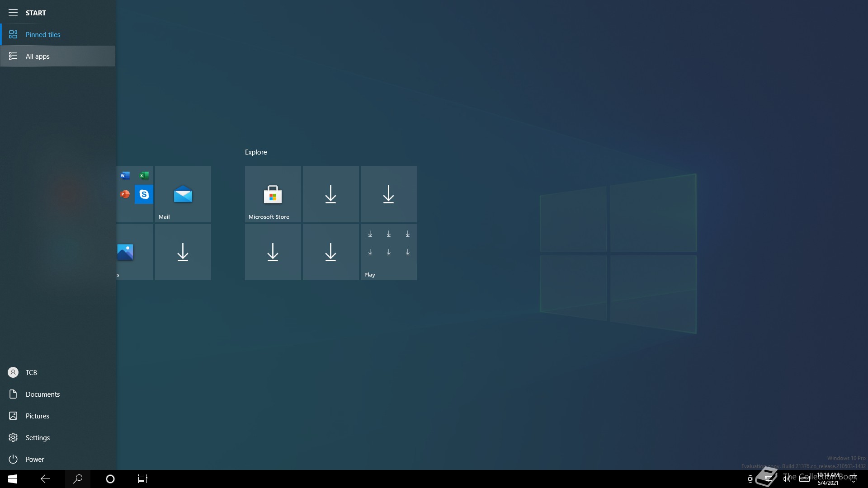Click the download tile immediately left of Play folder

click(x=331, y=252)
